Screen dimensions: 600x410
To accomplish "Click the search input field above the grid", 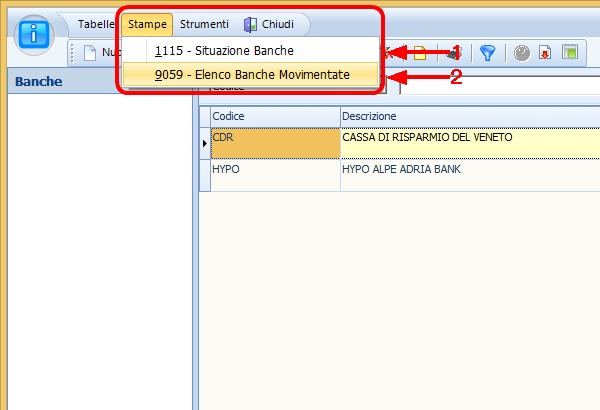I will tap(500, 87).
